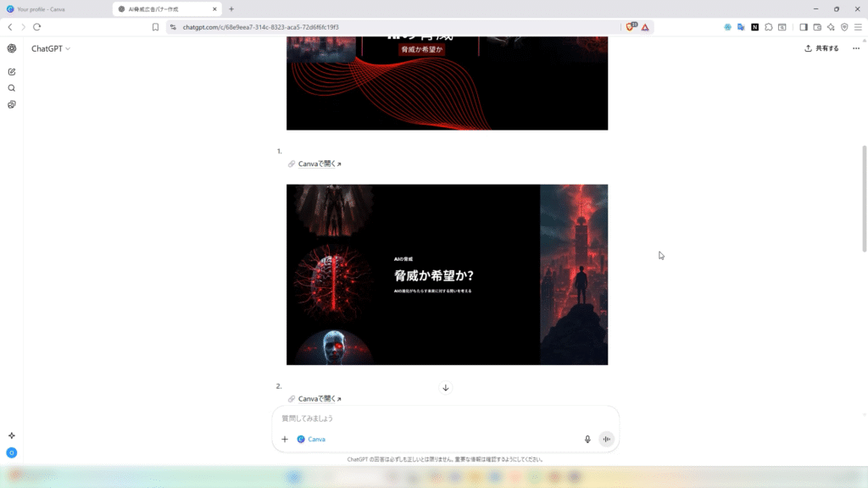The width and height of the screenshot is (868, 488).
Task: Open the three-dots conversation options menu
Action: tap(856, 48)
